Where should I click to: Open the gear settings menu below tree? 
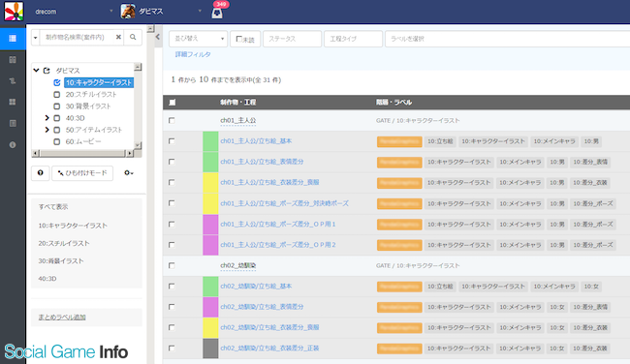129,173
